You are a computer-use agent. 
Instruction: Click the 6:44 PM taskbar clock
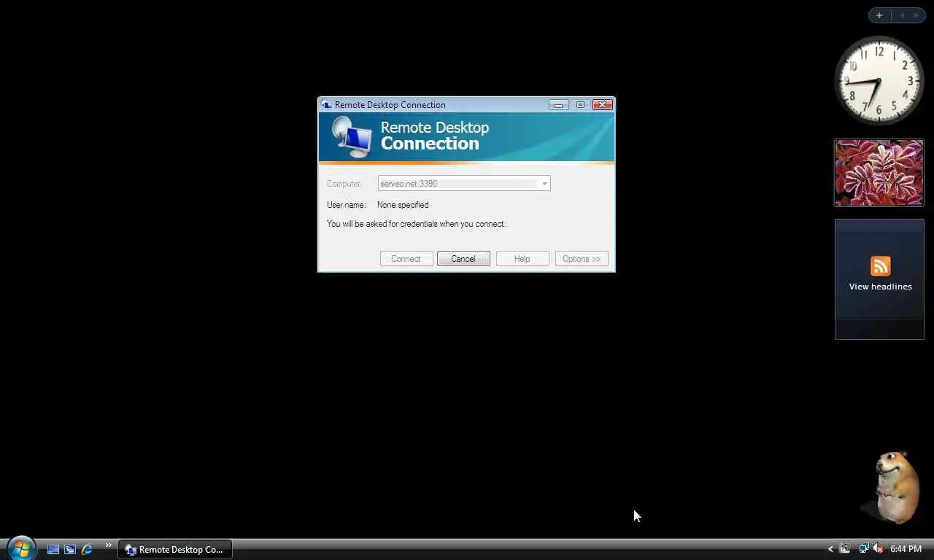(x=906, y=549)
